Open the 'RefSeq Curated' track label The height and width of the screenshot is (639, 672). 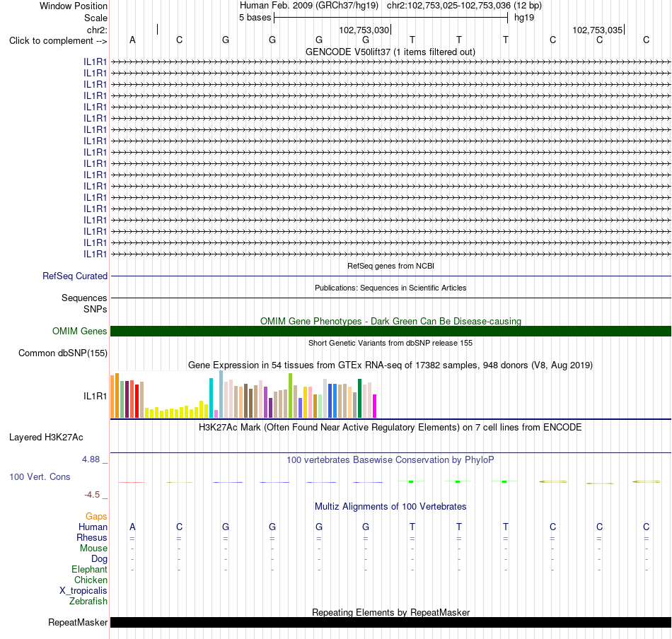pos(75,276)
